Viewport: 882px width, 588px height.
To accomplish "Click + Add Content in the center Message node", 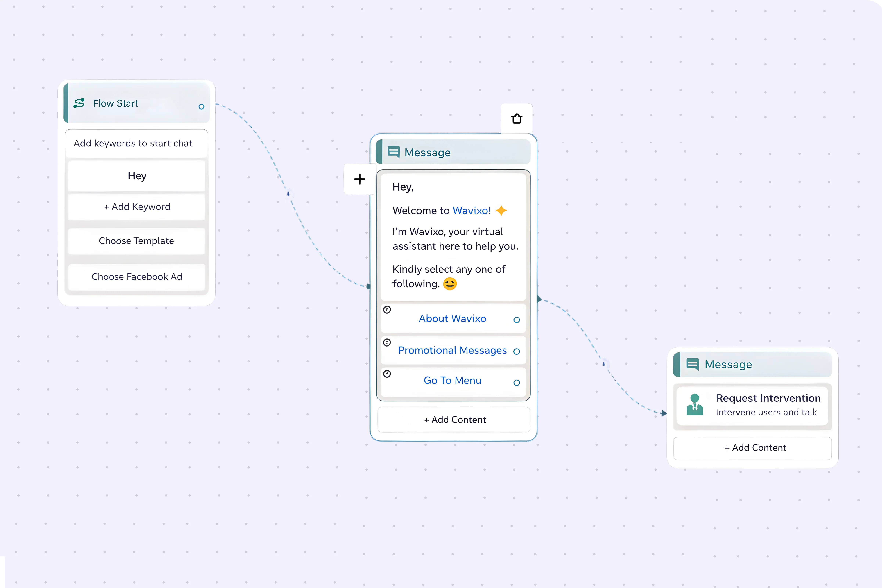I will point(454,420).
